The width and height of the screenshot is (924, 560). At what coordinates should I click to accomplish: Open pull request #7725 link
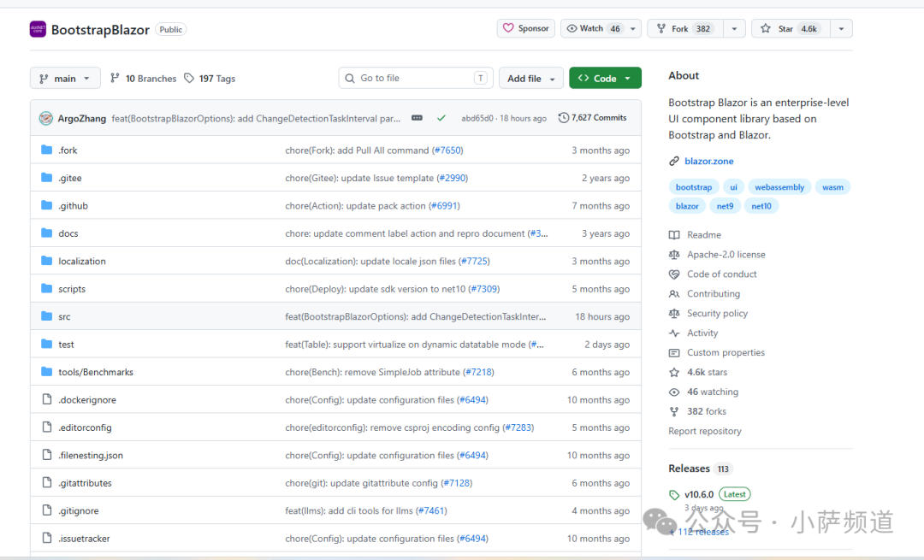[x=474, y=261]
